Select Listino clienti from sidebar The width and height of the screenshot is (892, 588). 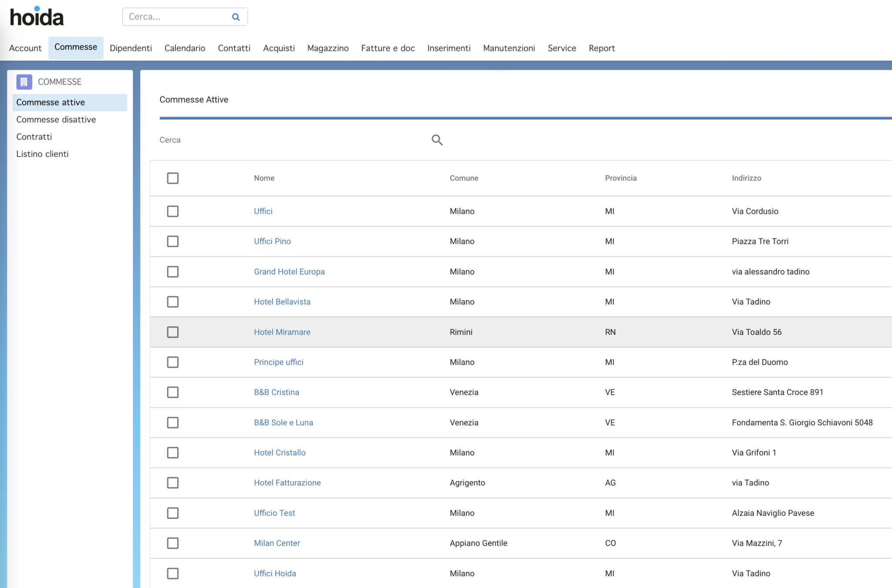click(x=42, y=154)
